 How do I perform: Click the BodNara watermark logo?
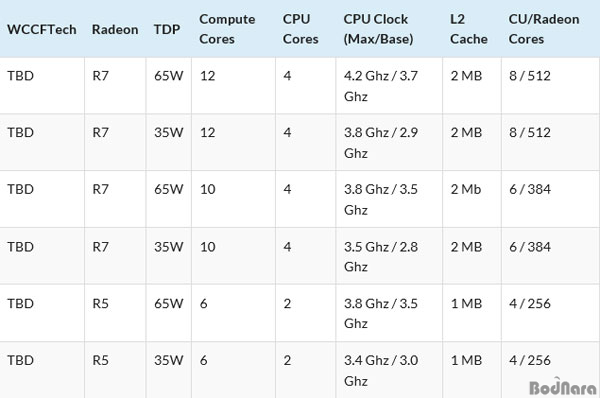coord(563,387)
